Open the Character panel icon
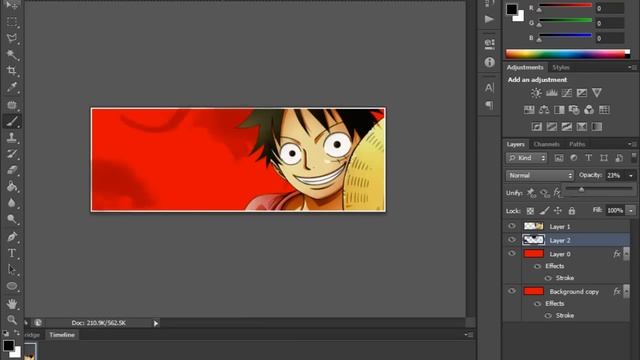The height and width of the screenshot is (360, 640). pyautogui.click(x=489, y=87)
